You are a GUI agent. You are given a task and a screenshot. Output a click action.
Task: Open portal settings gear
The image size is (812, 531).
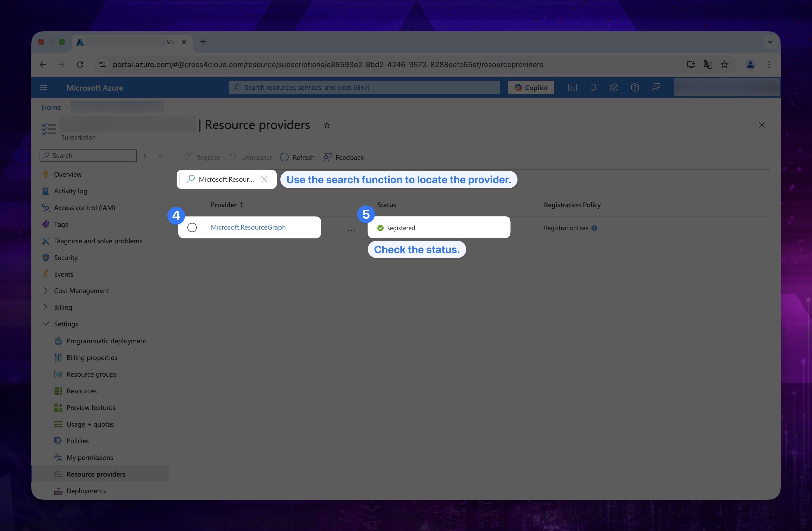click(x=614, y=88)
